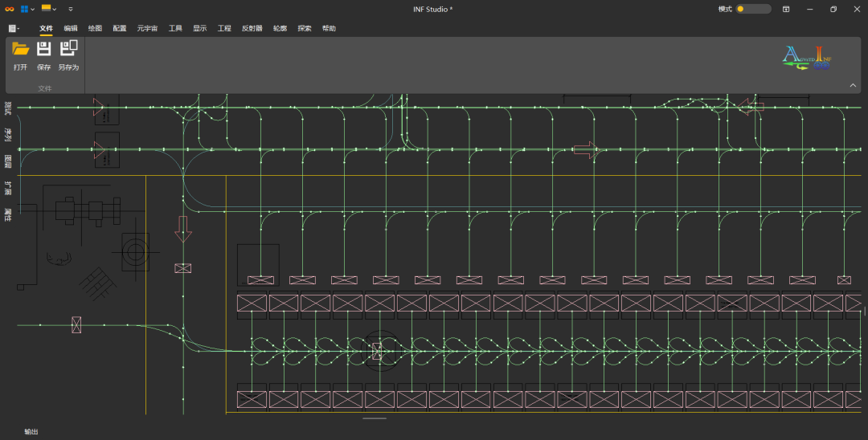The image size is (868, 440).
Task: Click the ribbon display options icon
Action: [786, 9]
